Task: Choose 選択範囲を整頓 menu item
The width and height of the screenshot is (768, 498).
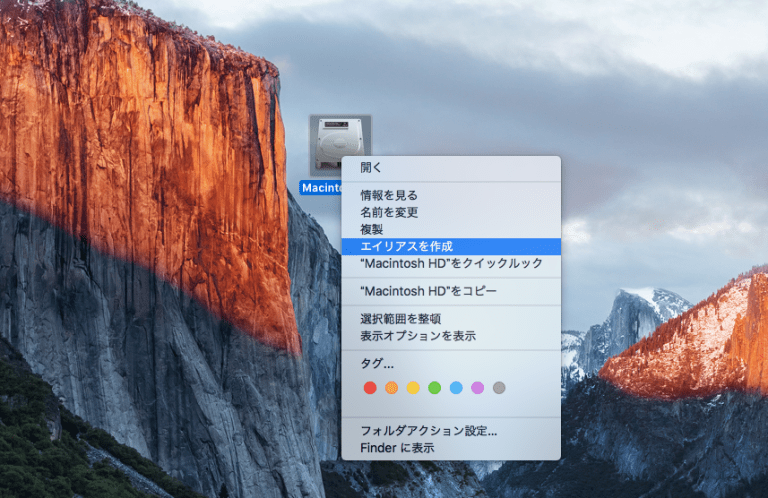Action: tap(451, 319)
